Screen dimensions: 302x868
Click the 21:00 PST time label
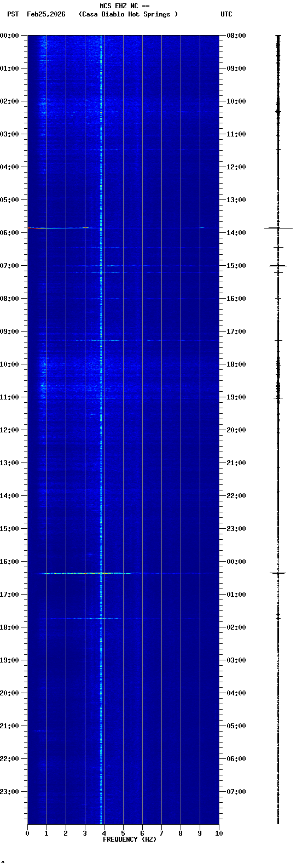coord(10,726)
